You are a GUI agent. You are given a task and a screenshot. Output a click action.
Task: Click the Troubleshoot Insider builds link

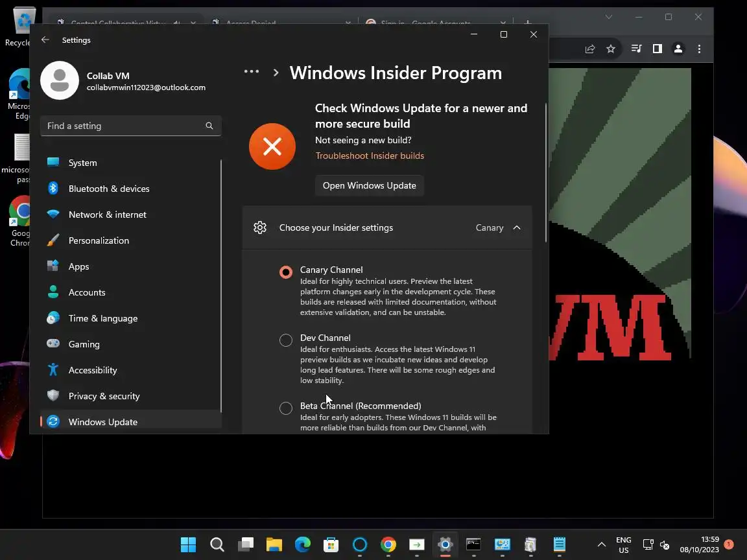point(370,156)
